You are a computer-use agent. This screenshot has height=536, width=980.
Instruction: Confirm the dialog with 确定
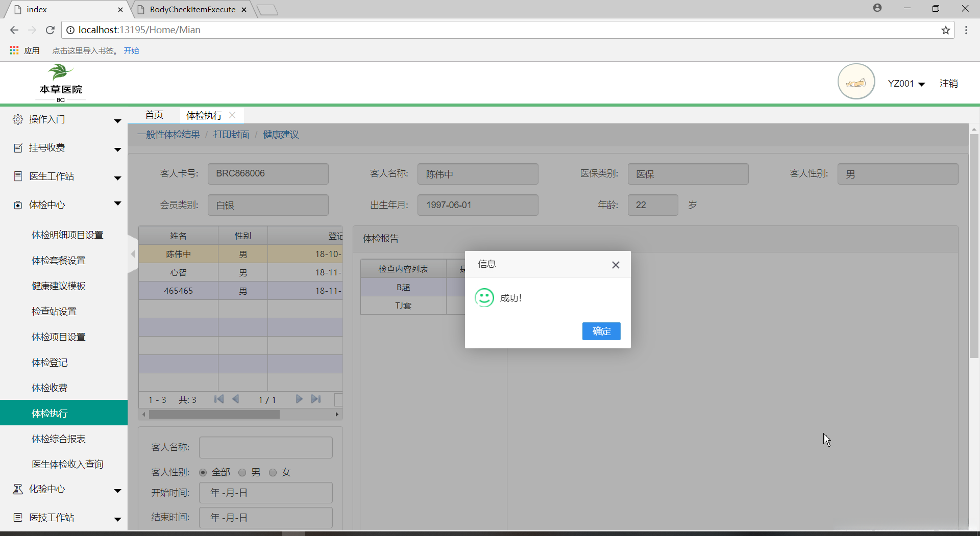coord(601,331)
